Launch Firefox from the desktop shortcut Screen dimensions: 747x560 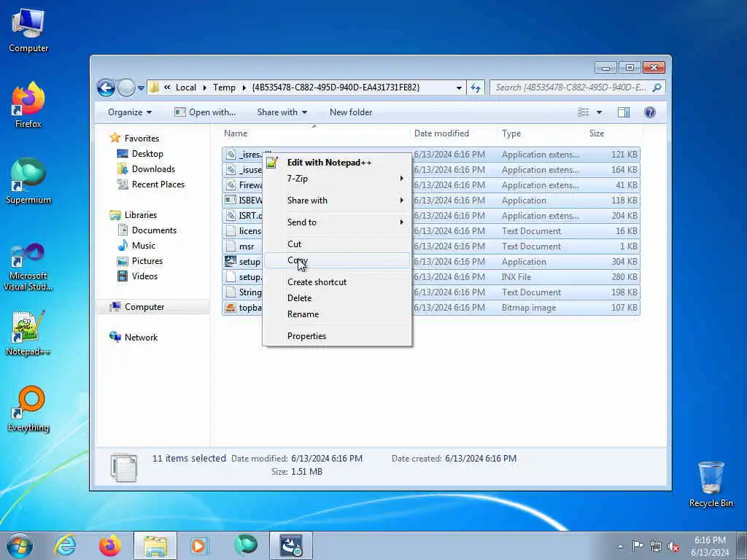pyautogui.click(x=28, y=105)
